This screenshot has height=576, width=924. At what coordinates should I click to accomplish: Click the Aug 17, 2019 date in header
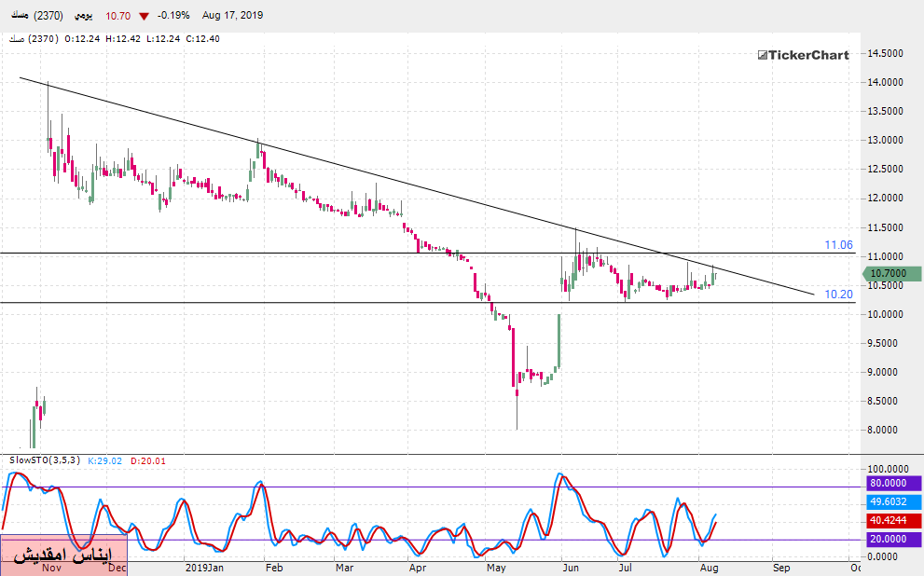tap(233, 16)
